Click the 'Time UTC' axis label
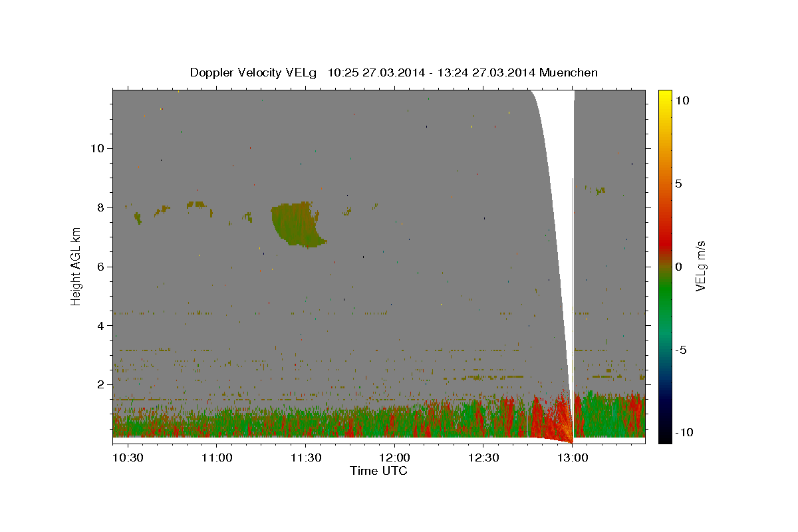Screen dimensions: 798x532 point(378,471)
